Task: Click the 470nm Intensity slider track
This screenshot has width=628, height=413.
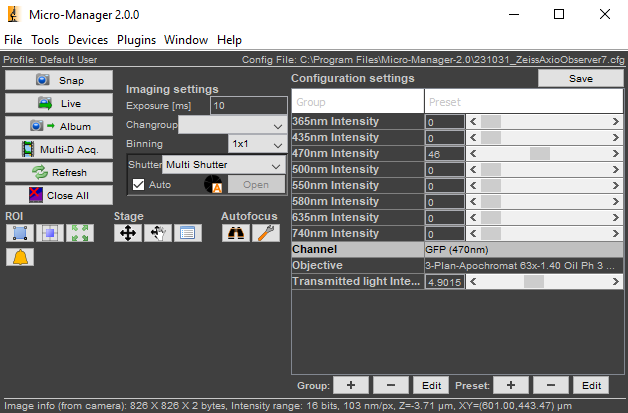Action: coord(542,154)
